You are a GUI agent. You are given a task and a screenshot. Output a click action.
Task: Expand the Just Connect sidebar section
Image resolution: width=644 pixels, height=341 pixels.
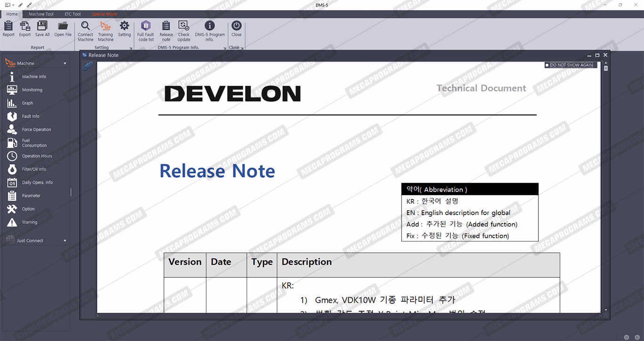point(65,241)
